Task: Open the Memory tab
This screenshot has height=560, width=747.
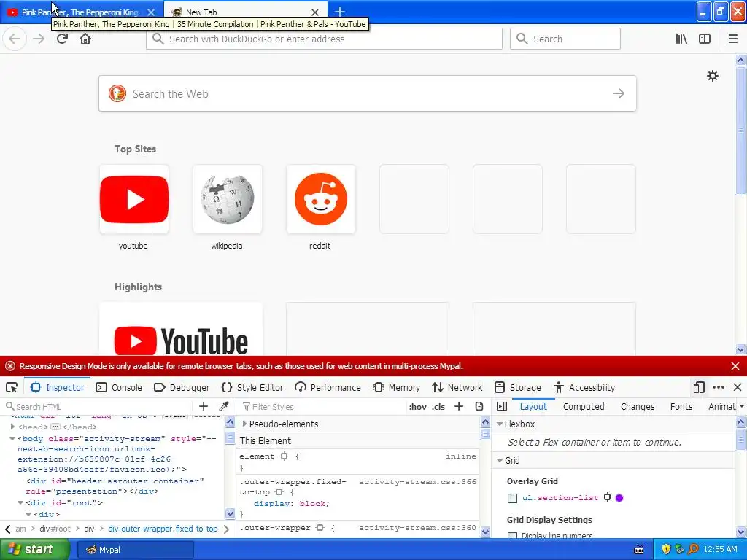Action: [x=396, y=388]
